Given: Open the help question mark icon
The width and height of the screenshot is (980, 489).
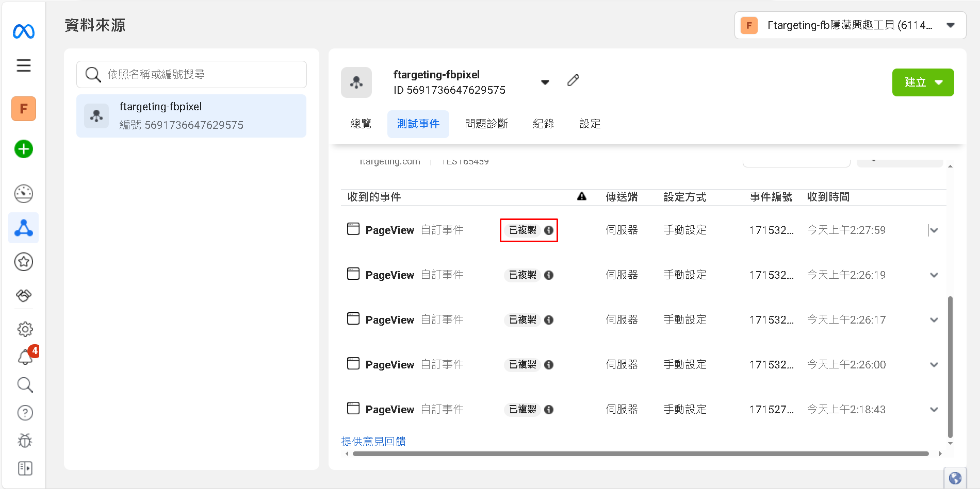Looking at the screenshot, I should (x=25, y=413).
